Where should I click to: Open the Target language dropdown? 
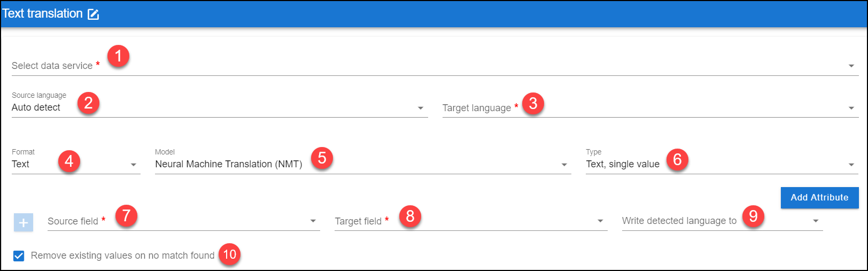[x=650, y=108]
